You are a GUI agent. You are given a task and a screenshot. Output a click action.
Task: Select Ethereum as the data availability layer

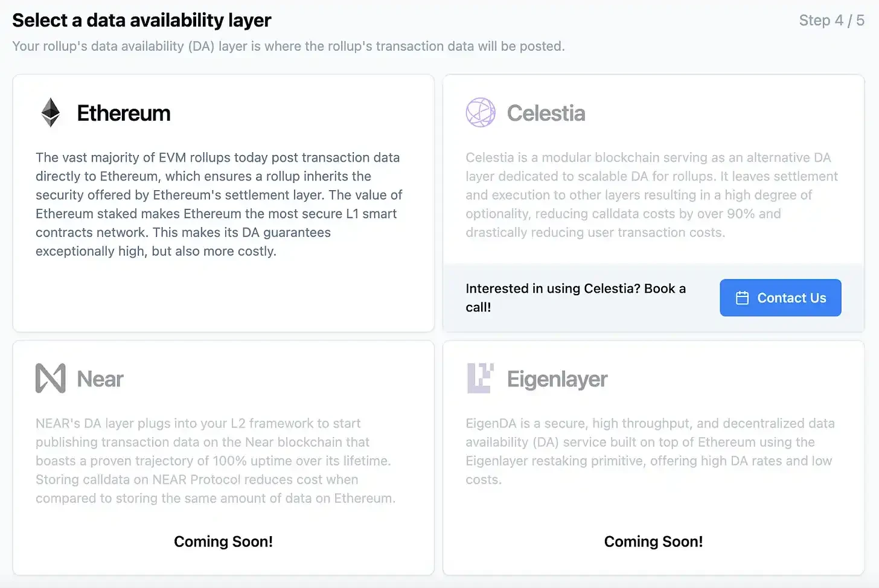pyautogui.click(x=223, y=202)
